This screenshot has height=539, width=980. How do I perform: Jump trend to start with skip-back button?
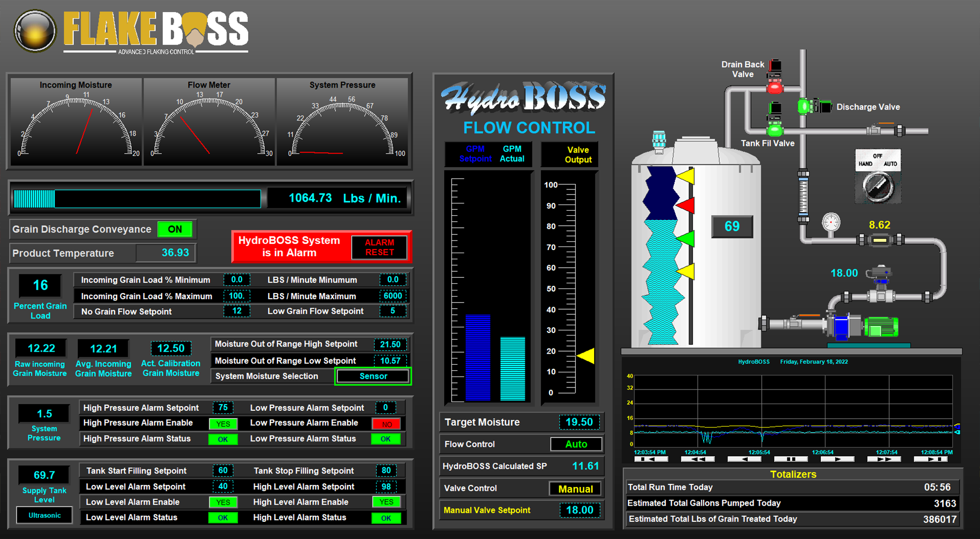coord(651,459)
